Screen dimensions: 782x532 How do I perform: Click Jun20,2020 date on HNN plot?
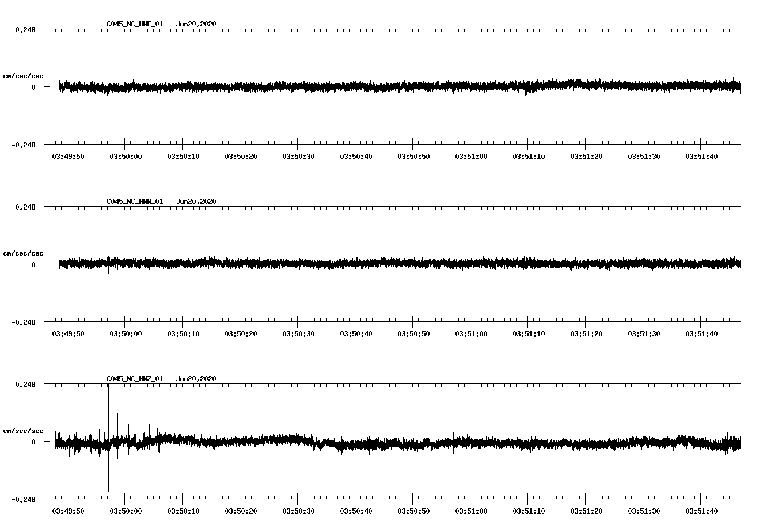(196, 202)
